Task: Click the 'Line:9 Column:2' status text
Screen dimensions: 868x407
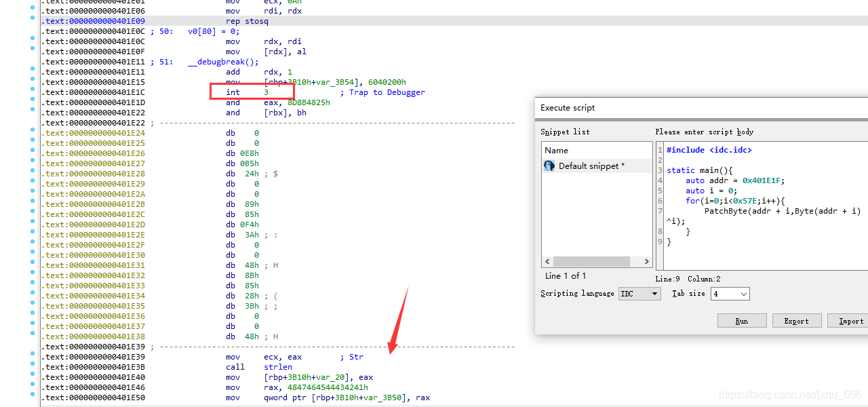Action: pyautogui.click(x=688, y=279)
